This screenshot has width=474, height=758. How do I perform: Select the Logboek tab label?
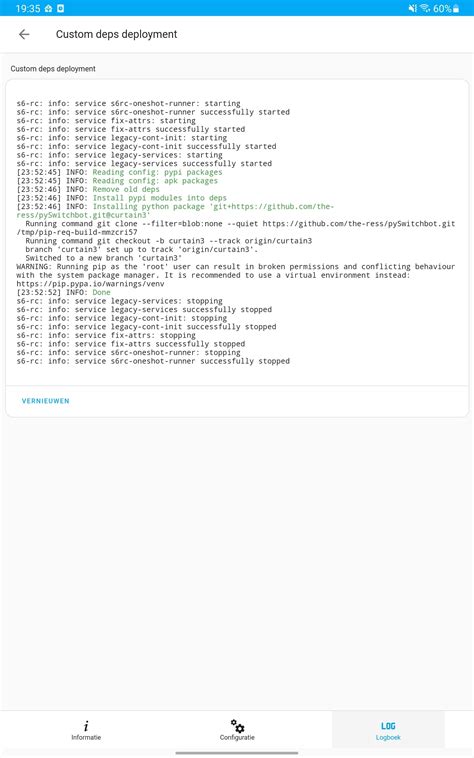pyautogui.click(x=388, y=737)
